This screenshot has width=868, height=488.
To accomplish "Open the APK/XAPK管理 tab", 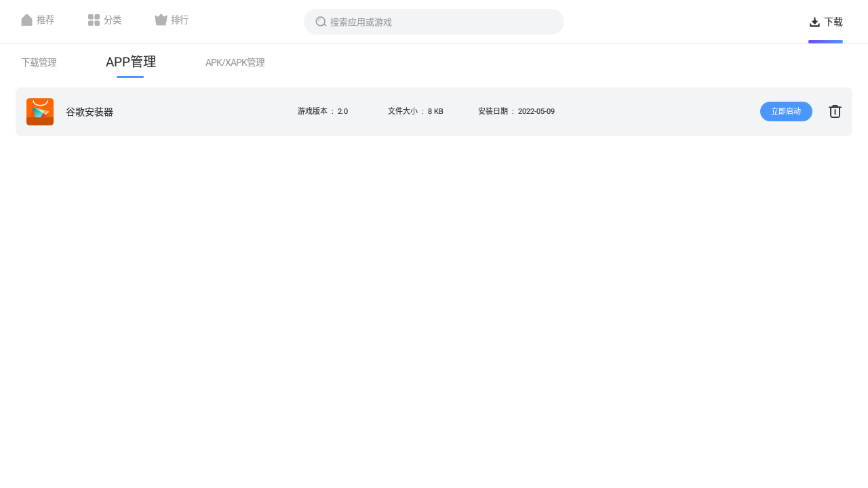I will coord(235,62).
